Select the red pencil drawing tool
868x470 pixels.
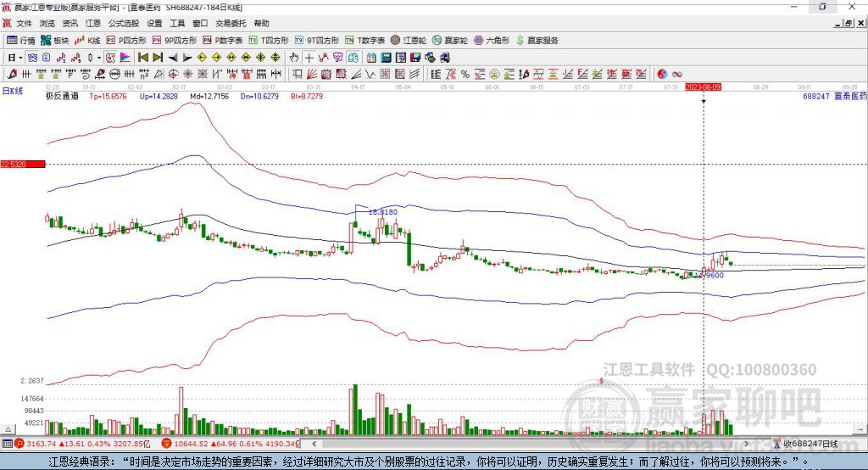12,75
